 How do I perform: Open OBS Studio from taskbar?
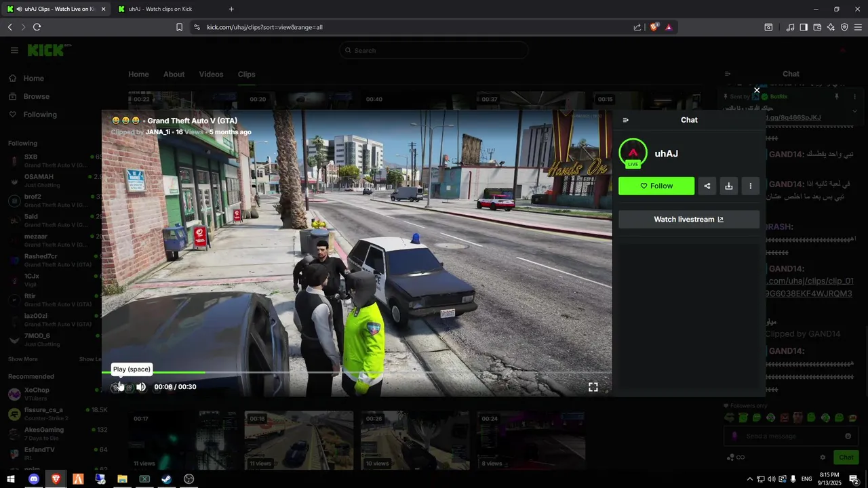coord(189,479)
